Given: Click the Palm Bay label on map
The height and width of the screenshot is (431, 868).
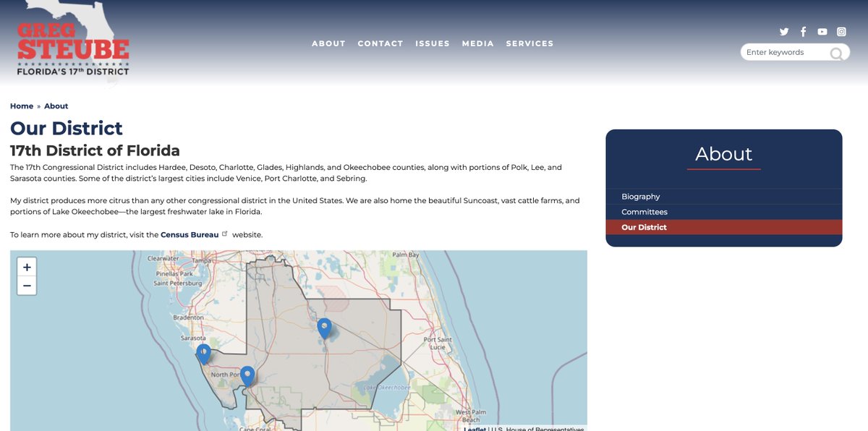Looking at the screenshot, I should coord(405,255).
